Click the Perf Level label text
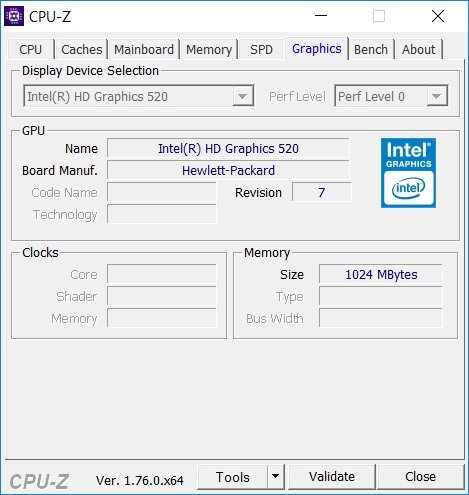Screen dimensions: 469x495 (297, 97)
